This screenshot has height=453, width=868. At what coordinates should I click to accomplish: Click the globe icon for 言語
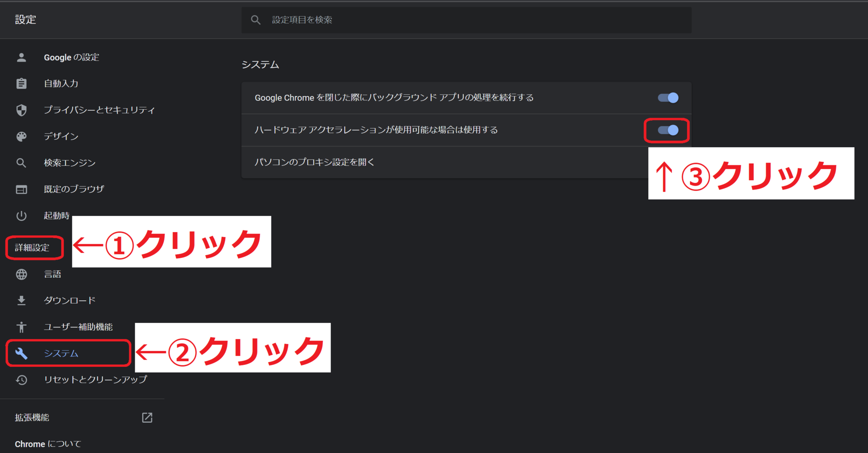pos(21,274)
